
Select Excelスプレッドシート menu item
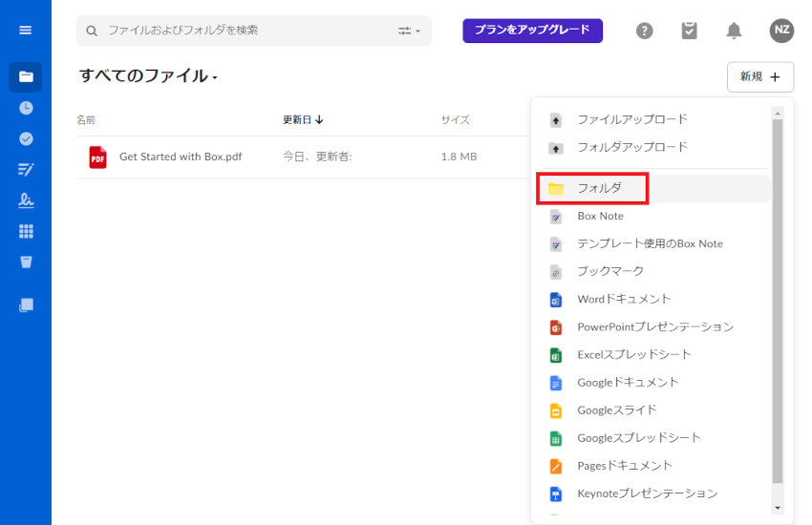(x=633, y=354)
